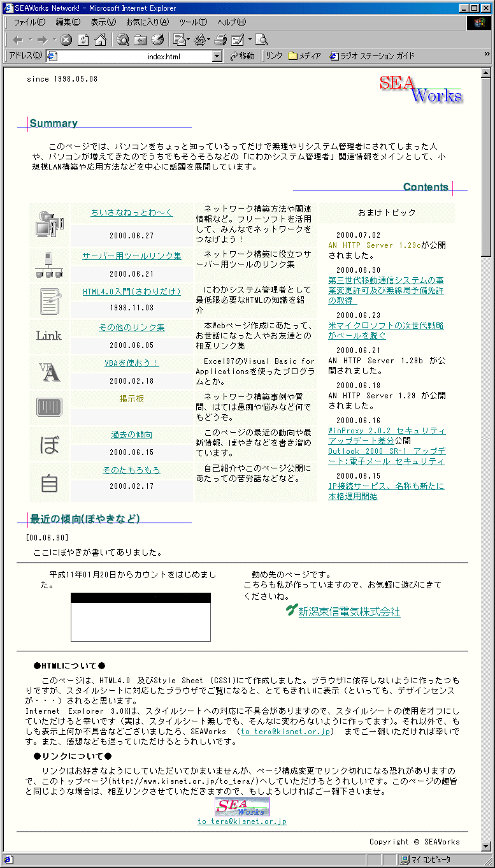Click the bulletin board image beside 掲示板
This screenshot has width=495, height=868.
49,408
